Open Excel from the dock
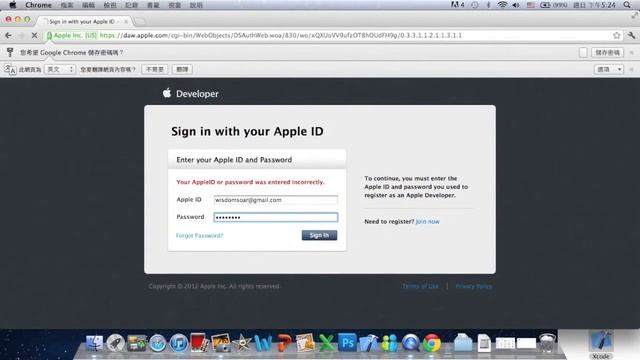This screenshot has height=360, width=640. 327,343
